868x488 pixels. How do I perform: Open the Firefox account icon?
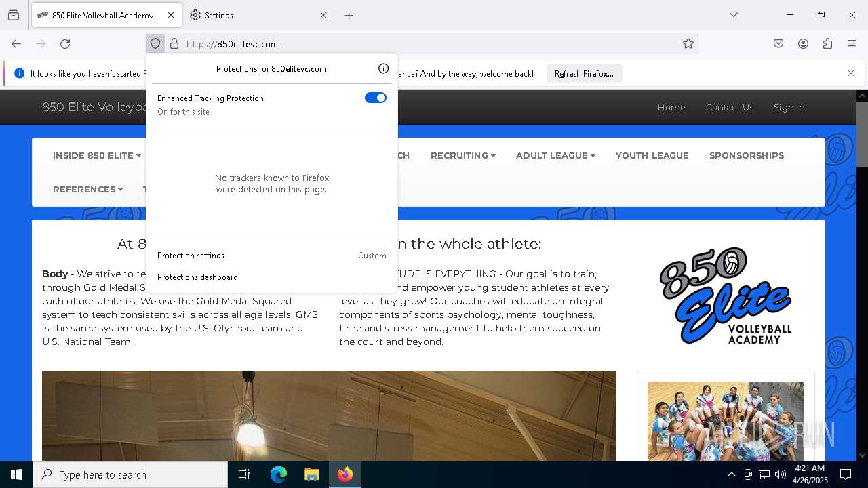(x=803, y=43)
